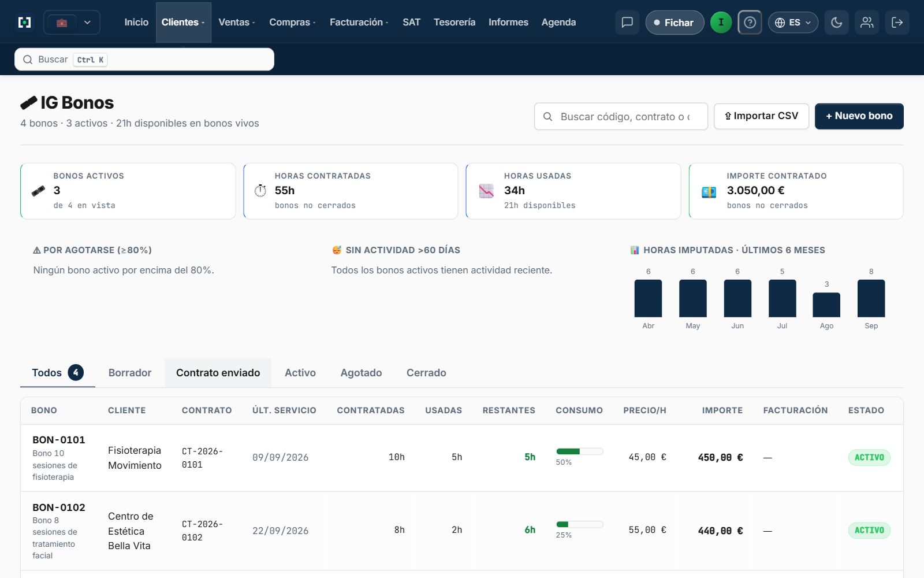924x578 pixels.
Task: Toggle dark mode moon icon
Action: click(836, 23)
